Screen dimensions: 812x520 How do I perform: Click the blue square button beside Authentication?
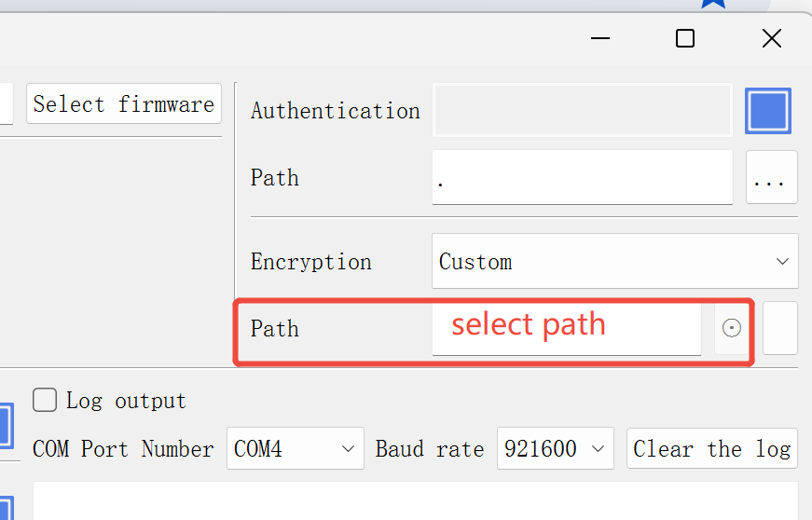click(x=767, y=111)
